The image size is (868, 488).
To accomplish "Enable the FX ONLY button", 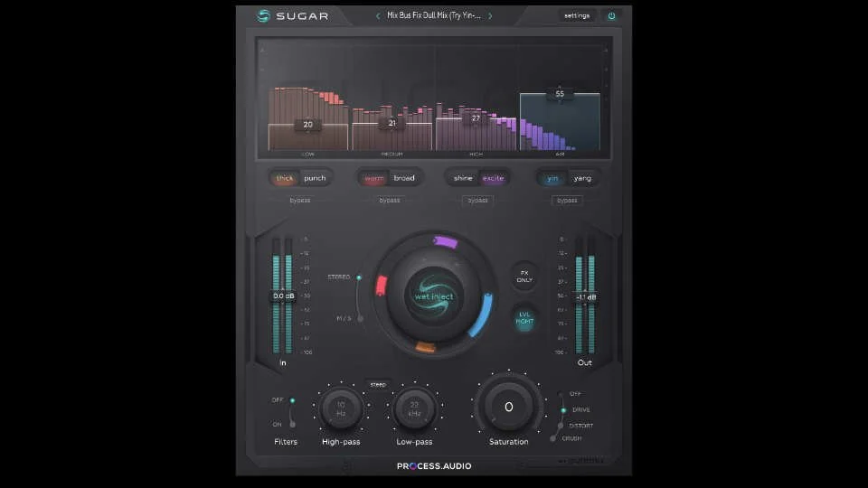I will point(524,277).
